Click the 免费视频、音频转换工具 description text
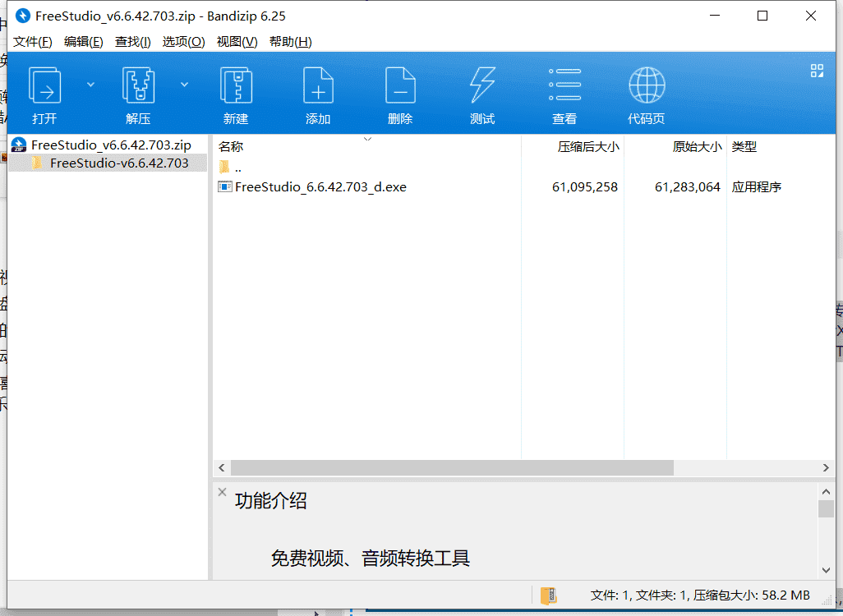Screen dimensions: 843x616 [x=371, y=558]
